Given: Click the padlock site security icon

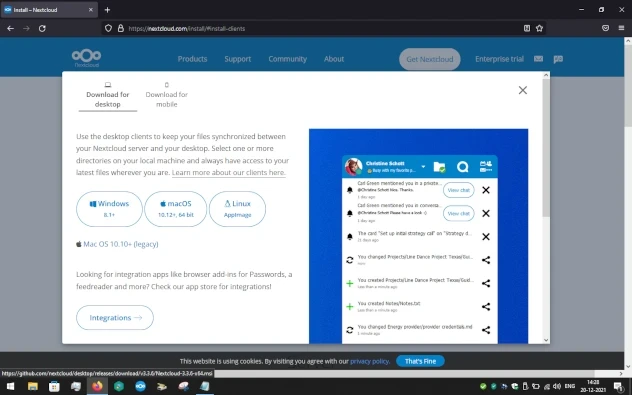Looking at the screenshot, I should tap(121, 28).
